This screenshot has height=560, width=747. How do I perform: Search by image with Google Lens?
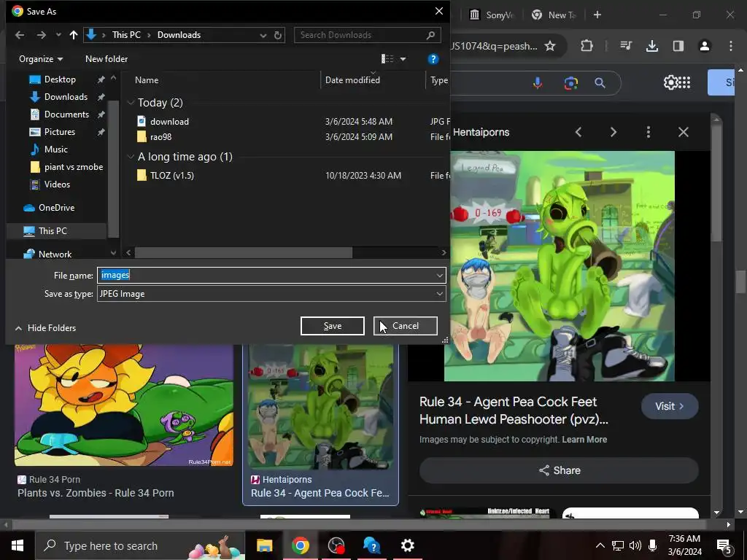570,83
